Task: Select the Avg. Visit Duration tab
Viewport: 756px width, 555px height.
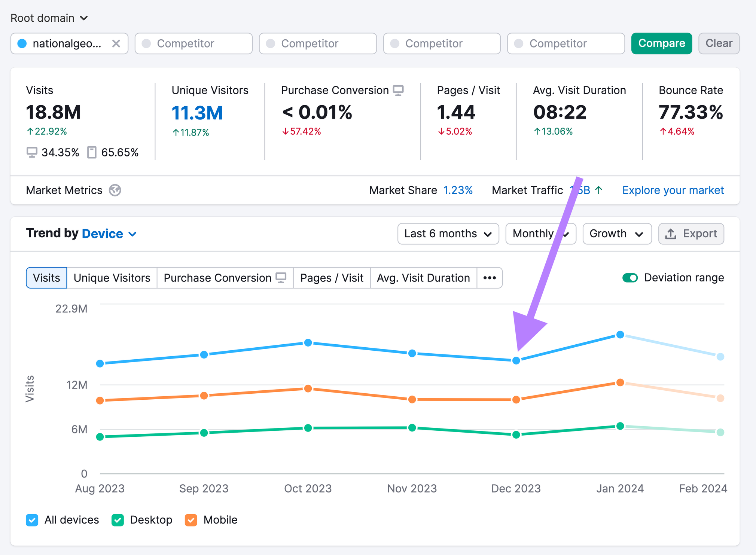Action: 423,278
